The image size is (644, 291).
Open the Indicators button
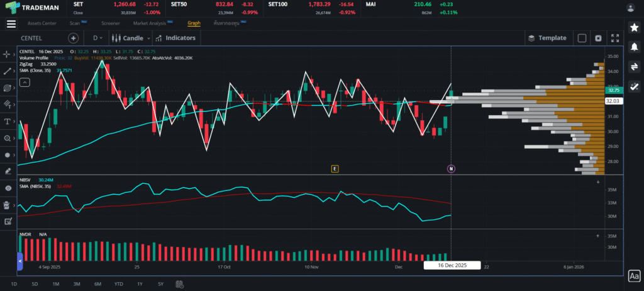[x=176, y=38]
